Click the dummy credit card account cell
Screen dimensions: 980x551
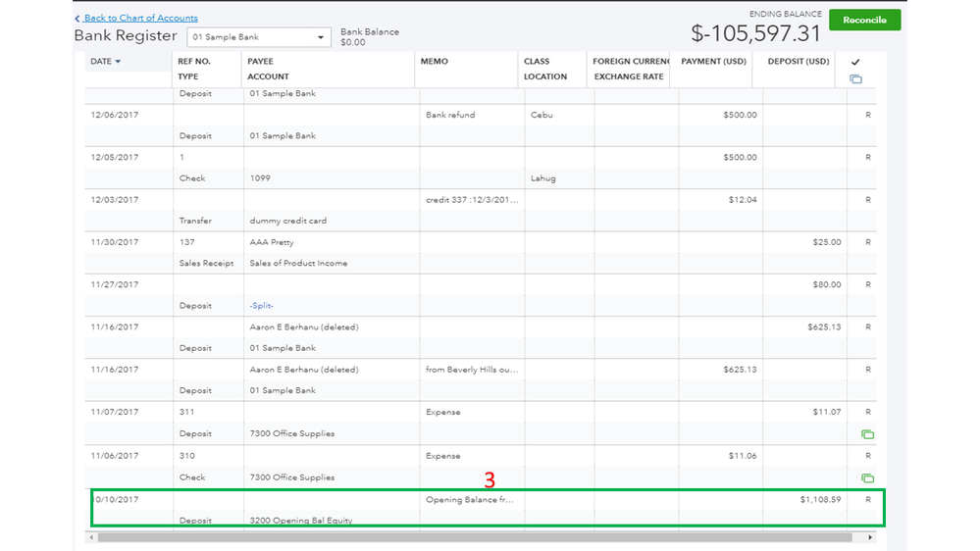[x=288, y=221]
